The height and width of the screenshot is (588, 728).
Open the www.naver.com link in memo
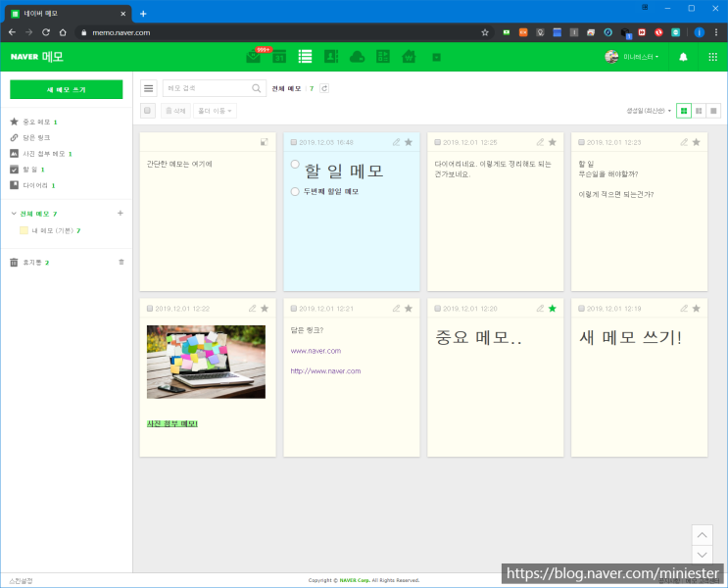coord(315,351)
